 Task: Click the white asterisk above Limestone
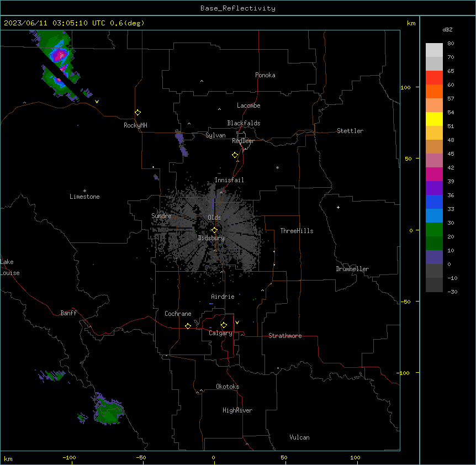point(84,191)
